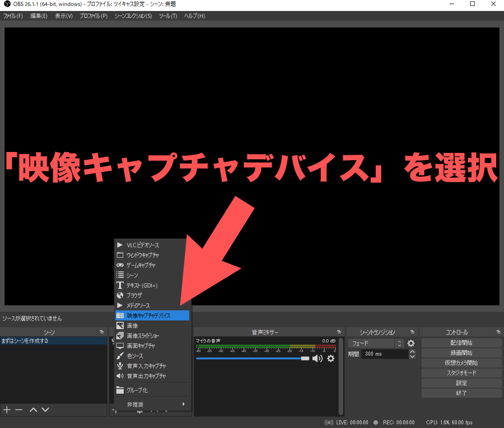The image size is (504, 428).
Task: Click the audio mixer vertical scrollbar
Action: click(x=341, y=376)
